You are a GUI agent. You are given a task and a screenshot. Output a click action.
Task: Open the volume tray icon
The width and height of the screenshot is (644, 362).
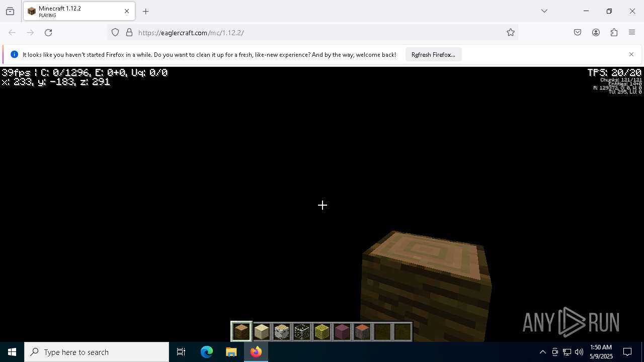[579, 352]
